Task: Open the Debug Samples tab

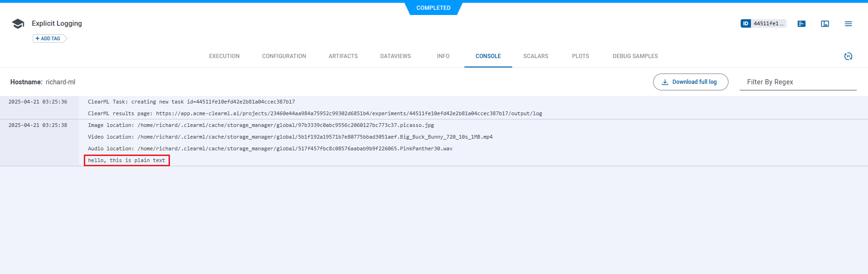Action: click(x=635, y=56)
